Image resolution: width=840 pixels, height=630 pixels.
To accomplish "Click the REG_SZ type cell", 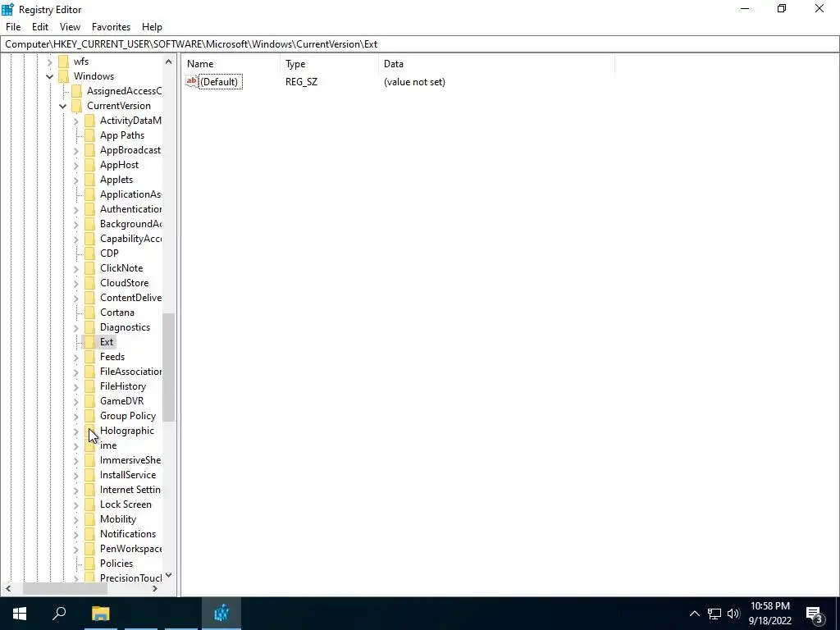I will pyautogui.click(x=301, y=82).
